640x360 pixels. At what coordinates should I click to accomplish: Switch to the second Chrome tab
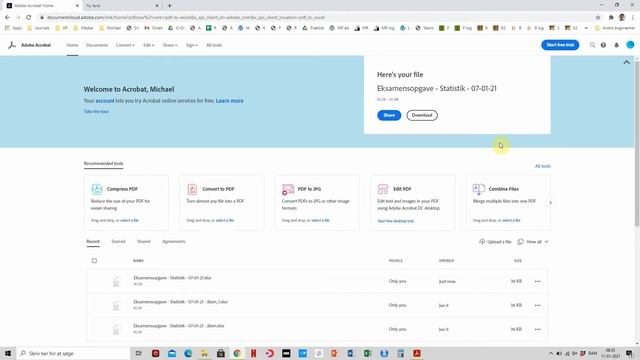pyautogui.click(x=121, y=6)
